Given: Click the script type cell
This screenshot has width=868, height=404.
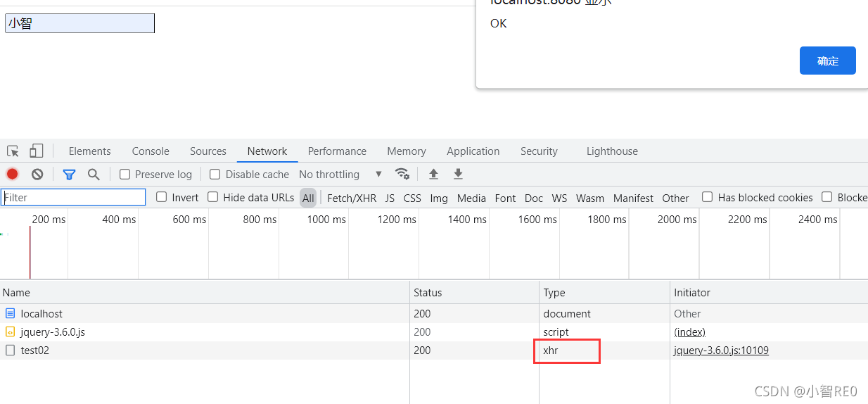Looking at the screenshot, I should [x=556, y=332].
